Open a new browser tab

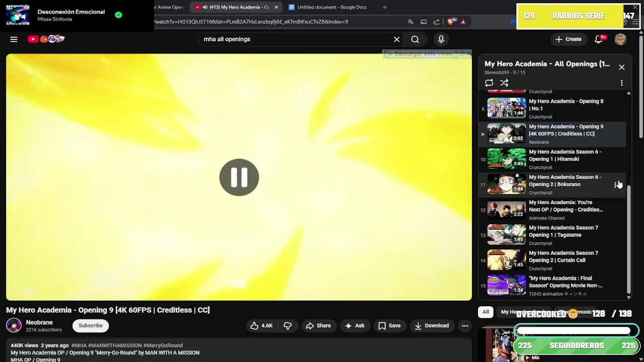tap(385, 7)
